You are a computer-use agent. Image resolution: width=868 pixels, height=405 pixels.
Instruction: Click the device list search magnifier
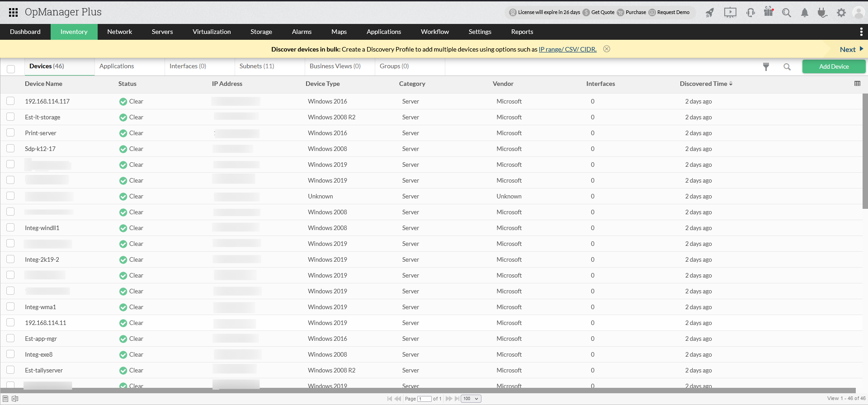tap(787, 67)
